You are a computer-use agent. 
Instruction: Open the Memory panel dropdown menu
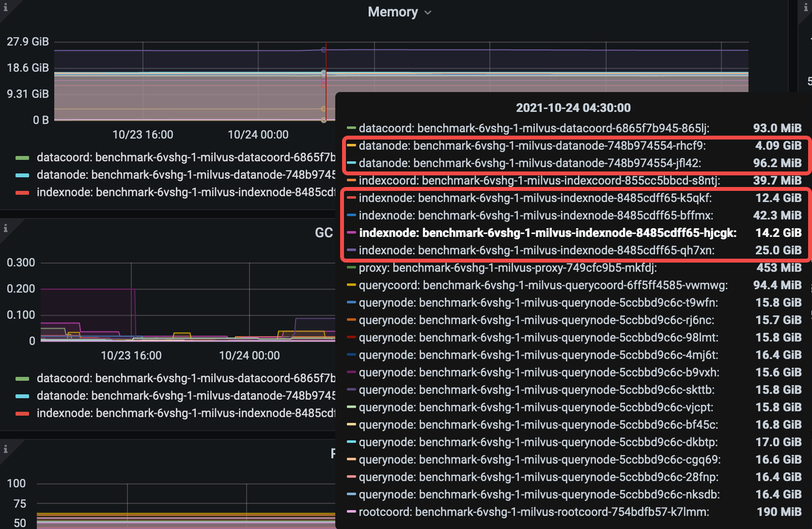tap(427, 13)
